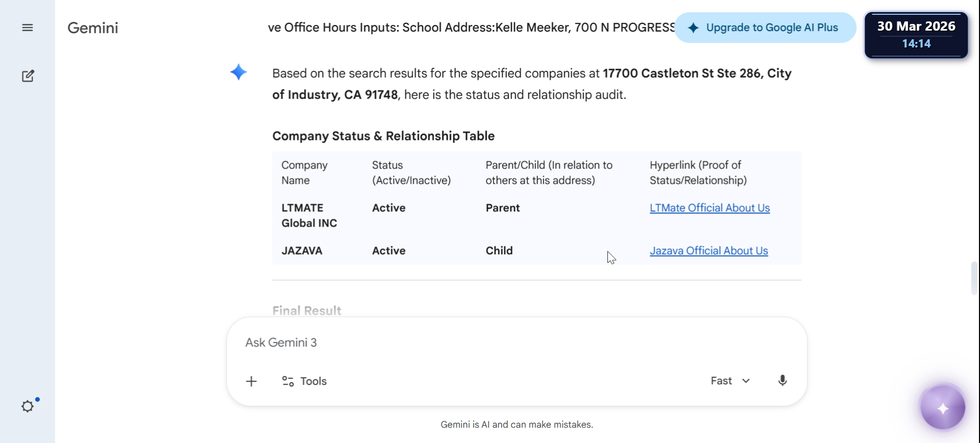Click the page vertical scrollbar thumb
Image resolution: width=980 pixels, height=443 pixels.
[x=974, y=278]
